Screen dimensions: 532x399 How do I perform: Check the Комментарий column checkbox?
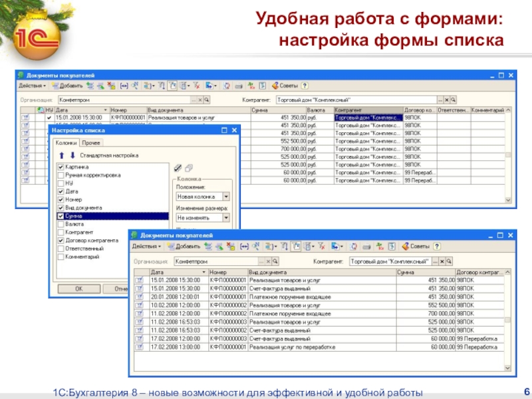pyautogui.click(x=61, y=257)
